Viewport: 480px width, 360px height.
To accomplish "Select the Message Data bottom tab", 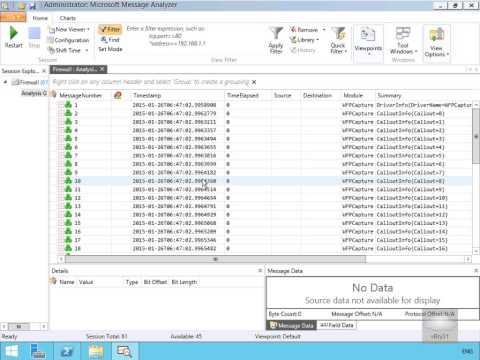I will (292, 325).
